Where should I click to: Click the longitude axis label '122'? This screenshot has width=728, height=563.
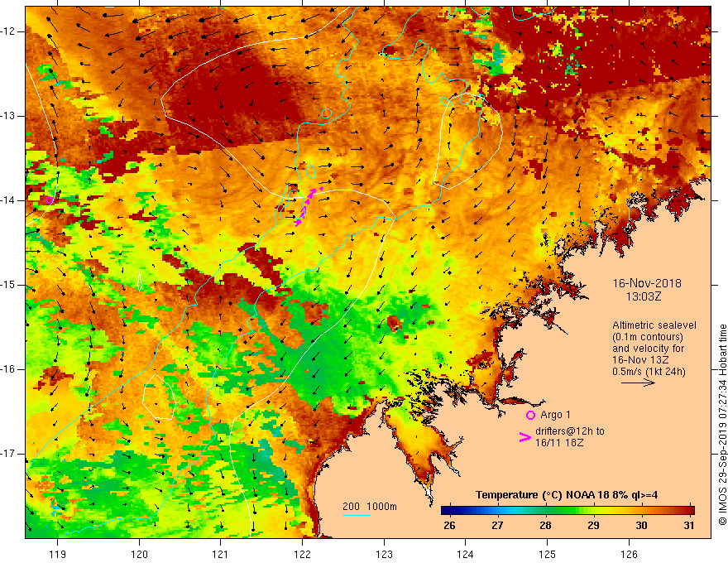pyautogui.click(x=302, y=554)
